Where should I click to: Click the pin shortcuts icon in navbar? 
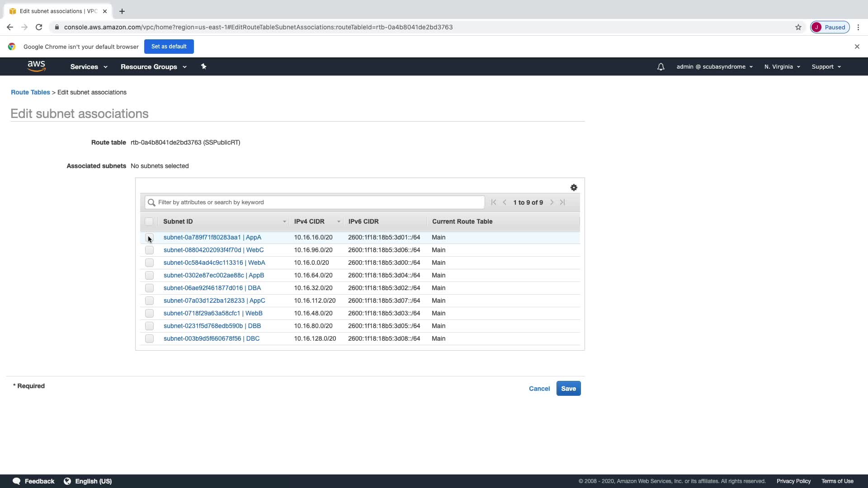coord(203,66)
